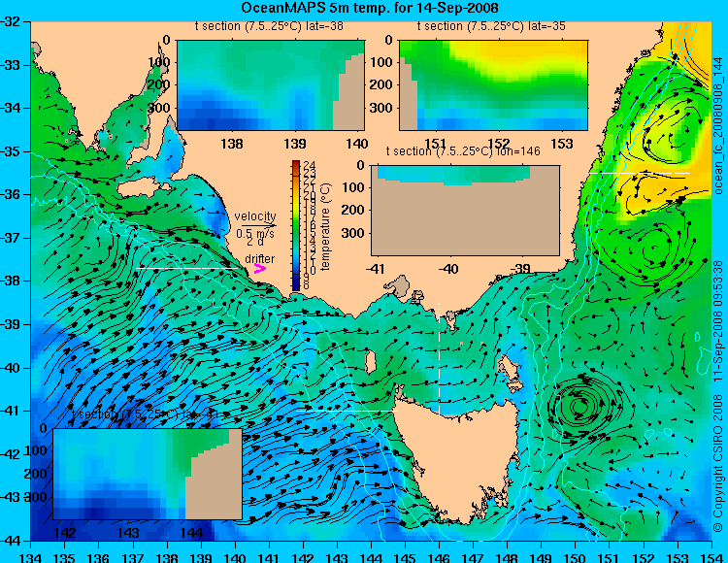Click the "drifter" legend label
The image size is (728, 563).
click(259, 259)
